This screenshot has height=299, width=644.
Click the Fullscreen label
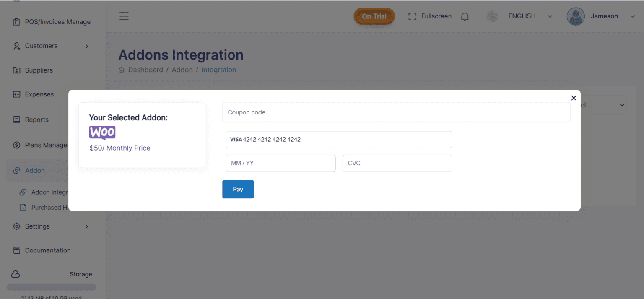pos(436,16)
